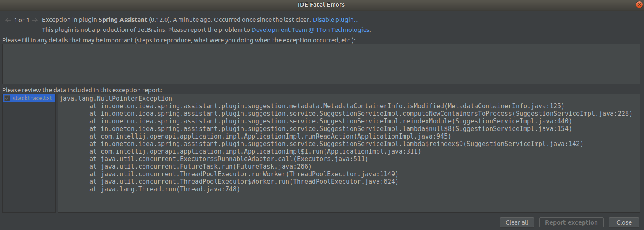
Task: Open the Disable plugin link
Action: click(335, 20)
